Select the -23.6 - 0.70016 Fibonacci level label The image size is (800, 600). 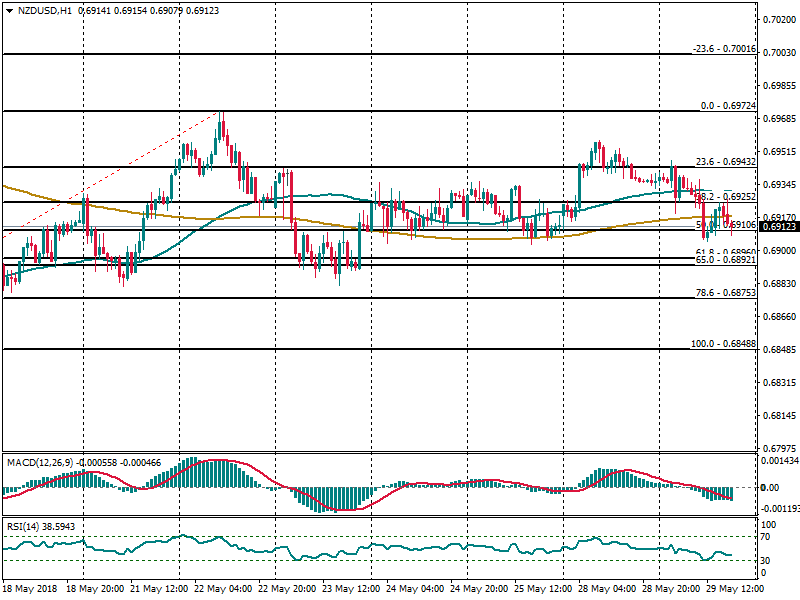pyautogui.click(x=725, y=49)
